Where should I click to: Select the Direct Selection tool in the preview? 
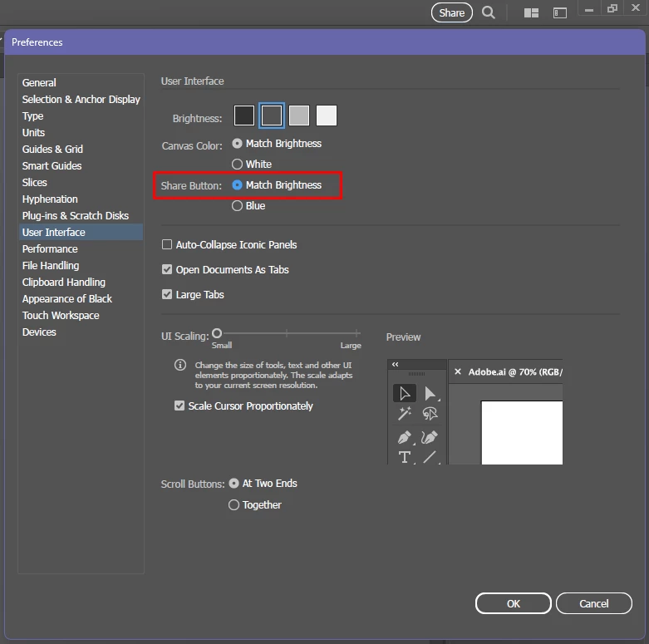click(430, 393)
